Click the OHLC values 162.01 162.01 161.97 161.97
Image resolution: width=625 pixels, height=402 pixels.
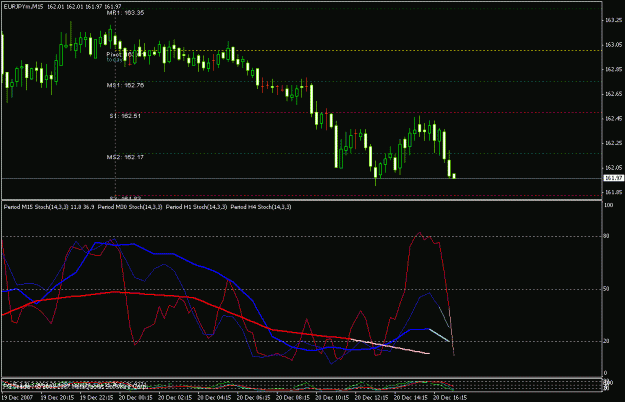84,6
